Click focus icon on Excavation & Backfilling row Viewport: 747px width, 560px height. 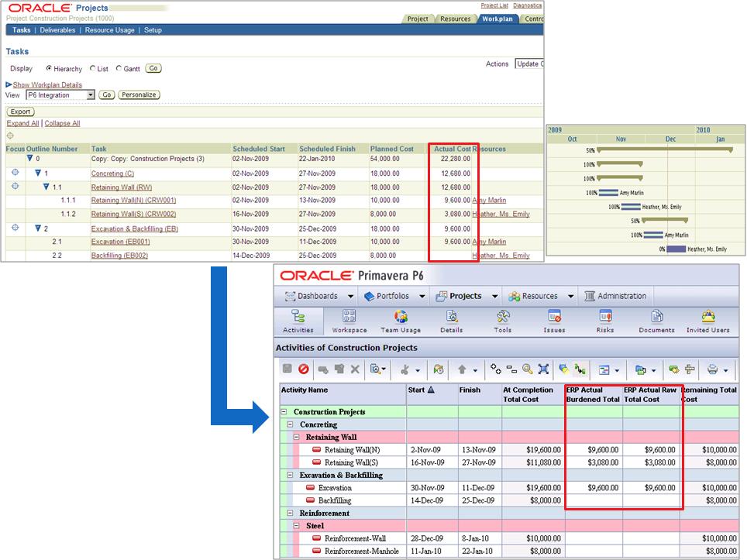[x=15, y=228]
